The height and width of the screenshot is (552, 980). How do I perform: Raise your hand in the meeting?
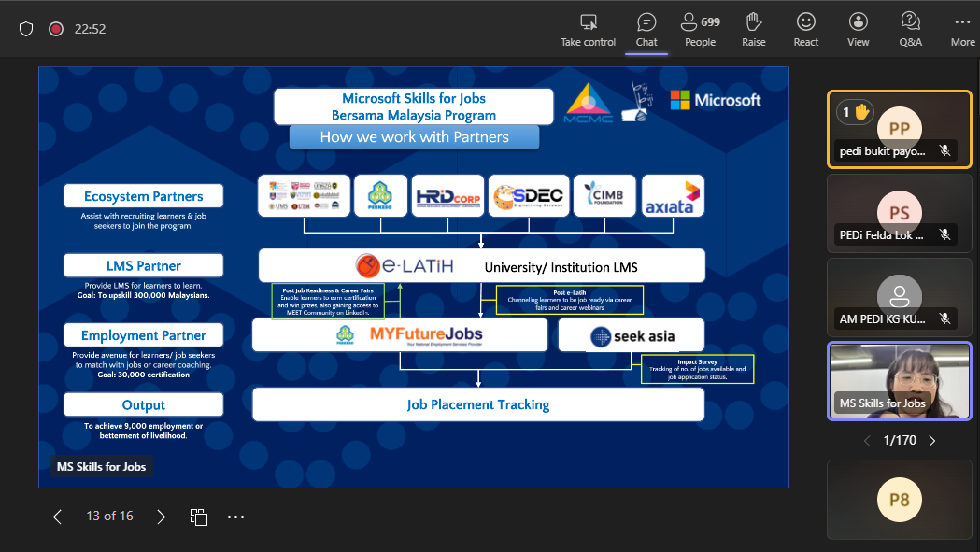754,29
